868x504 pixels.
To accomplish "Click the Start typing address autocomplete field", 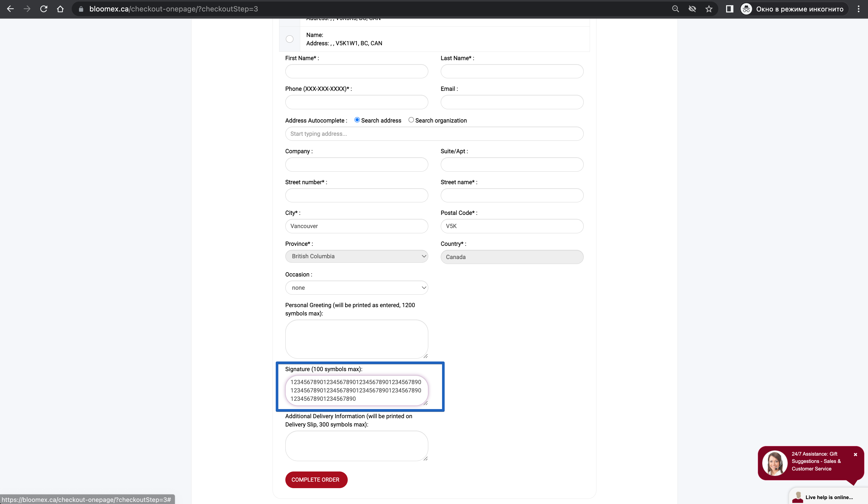I will [434, 134].
